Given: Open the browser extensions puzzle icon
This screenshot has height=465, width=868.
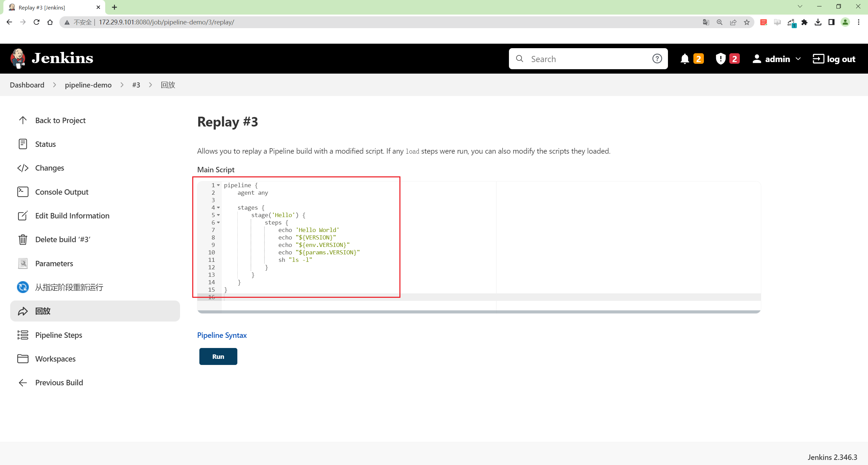Looking at the screenshot, I should pos(804,22).
